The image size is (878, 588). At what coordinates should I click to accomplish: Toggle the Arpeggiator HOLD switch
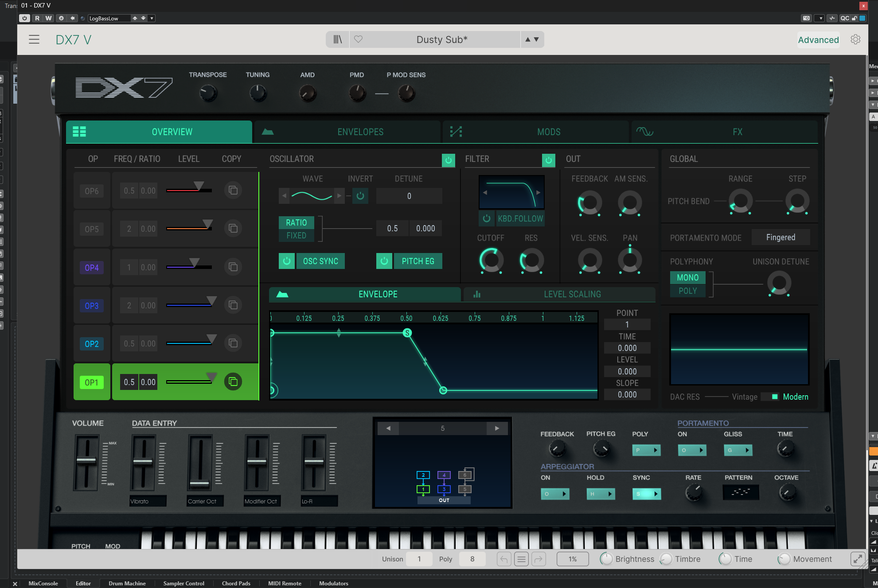(601, 494)
